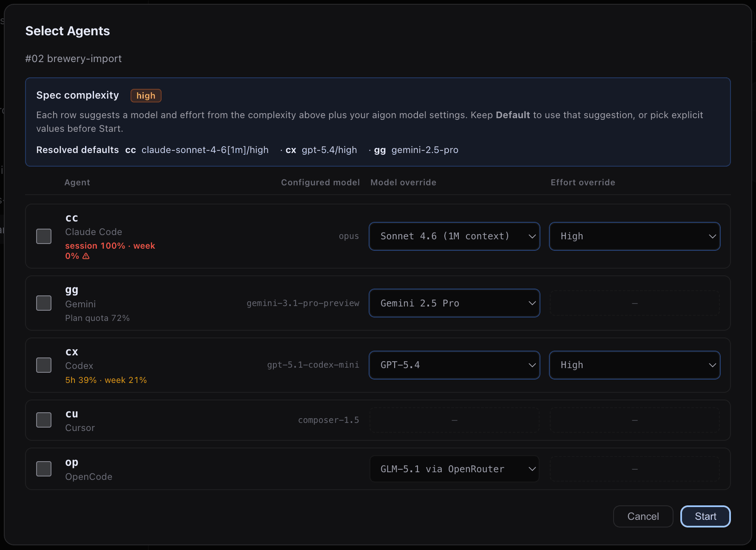Click the Plan quota 72% label under Gemini
This screenshot has height=550, width=756.
pos(97,318)
